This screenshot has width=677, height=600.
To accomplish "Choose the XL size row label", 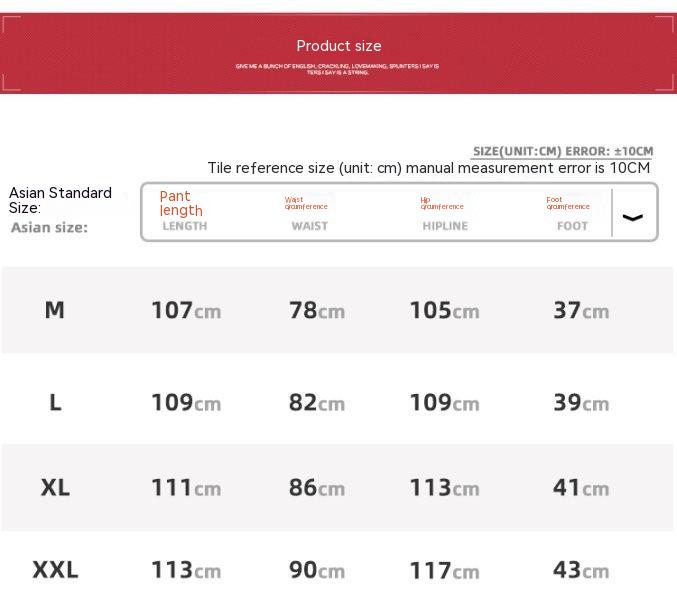I will pyautogui.click(x=55, y=488).
